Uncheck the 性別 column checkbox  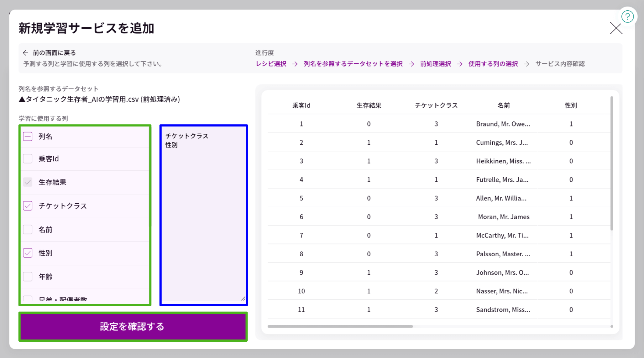(x=28, y=253)
